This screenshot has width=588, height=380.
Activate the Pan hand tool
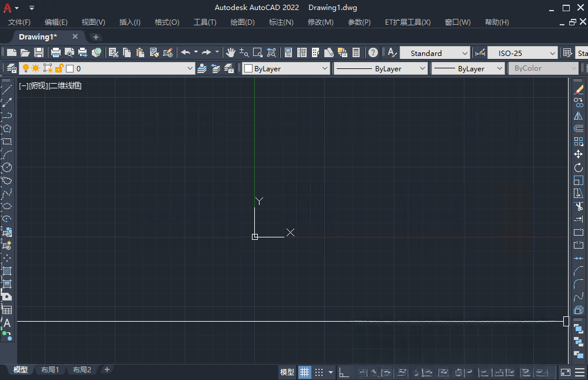pos(231,52)
